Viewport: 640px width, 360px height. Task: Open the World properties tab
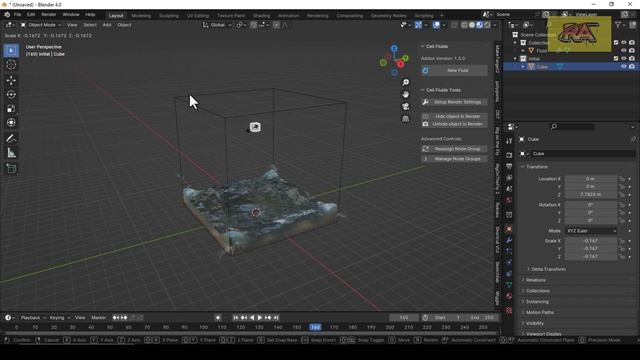(509, 200)
